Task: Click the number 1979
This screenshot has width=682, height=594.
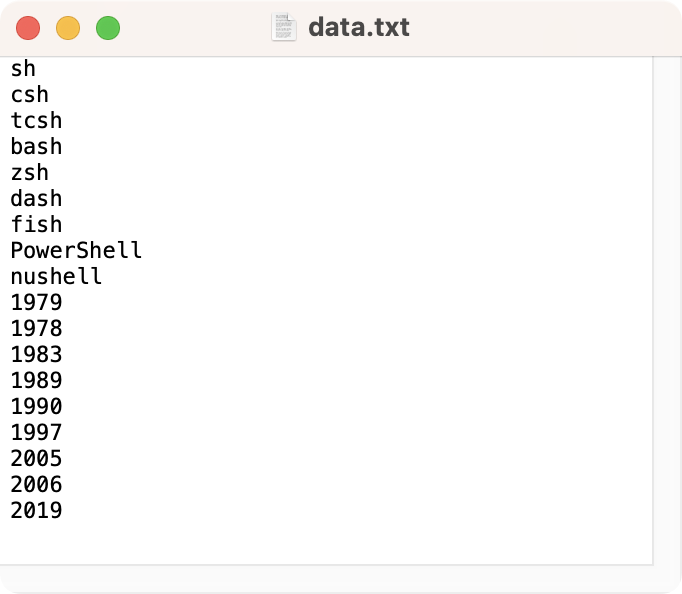Action: pos(36,303)
